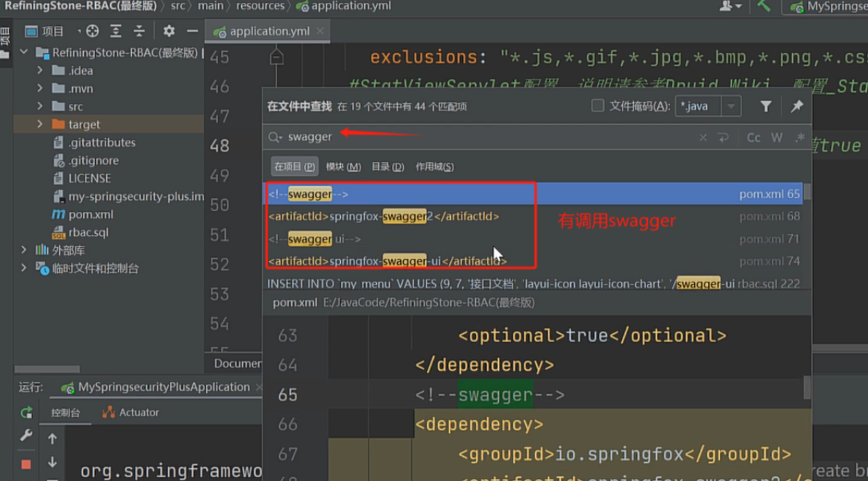Image resolution: width=868 pixels, height=481 pixels.
Task: Select result springfox-swagger-ui artifactId
Action: 533,261
